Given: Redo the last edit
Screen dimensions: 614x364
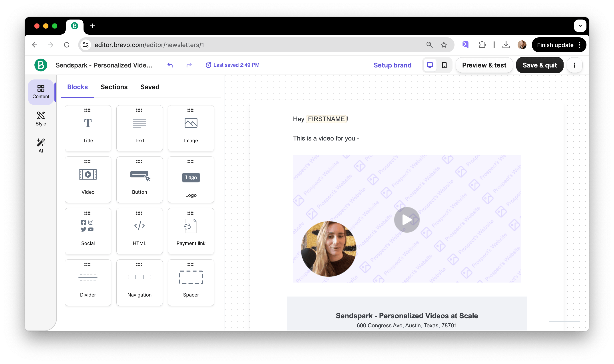Looking at the screenshot, I should [189, 65].
